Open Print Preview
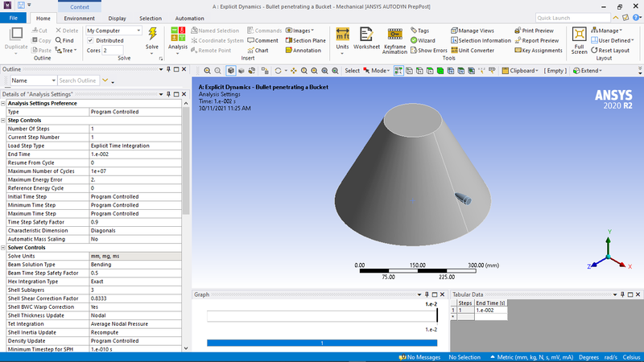 point(534,31)
